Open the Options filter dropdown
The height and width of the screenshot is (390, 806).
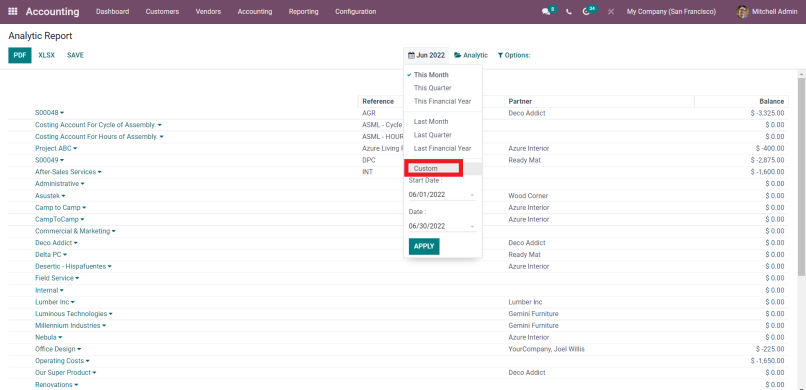tap(514, 55)
